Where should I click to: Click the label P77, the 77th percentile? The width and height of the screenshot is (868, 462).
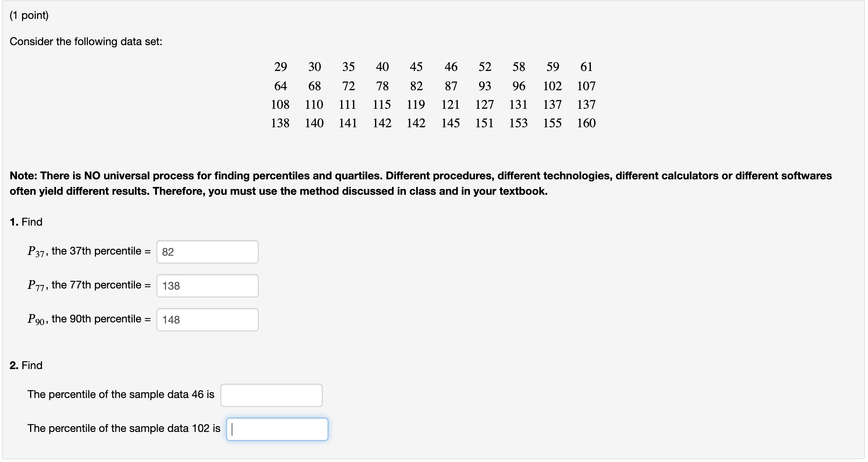88,285
